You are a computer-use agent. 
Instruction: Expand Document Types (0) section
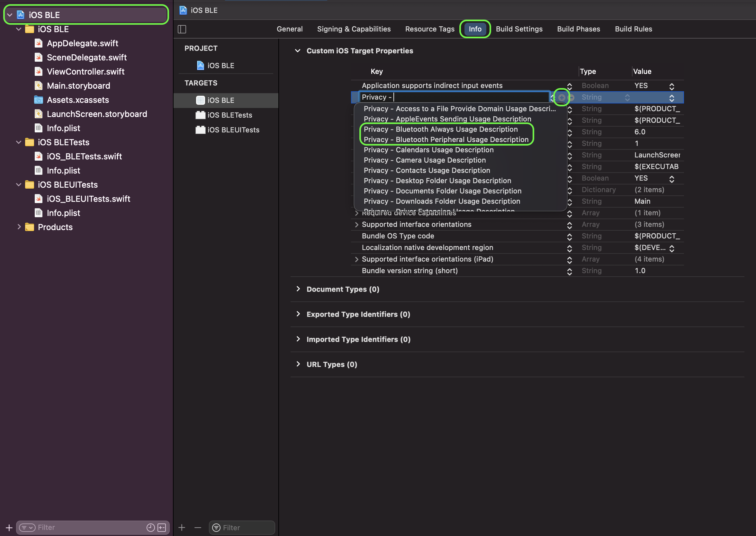click(298, 289)
